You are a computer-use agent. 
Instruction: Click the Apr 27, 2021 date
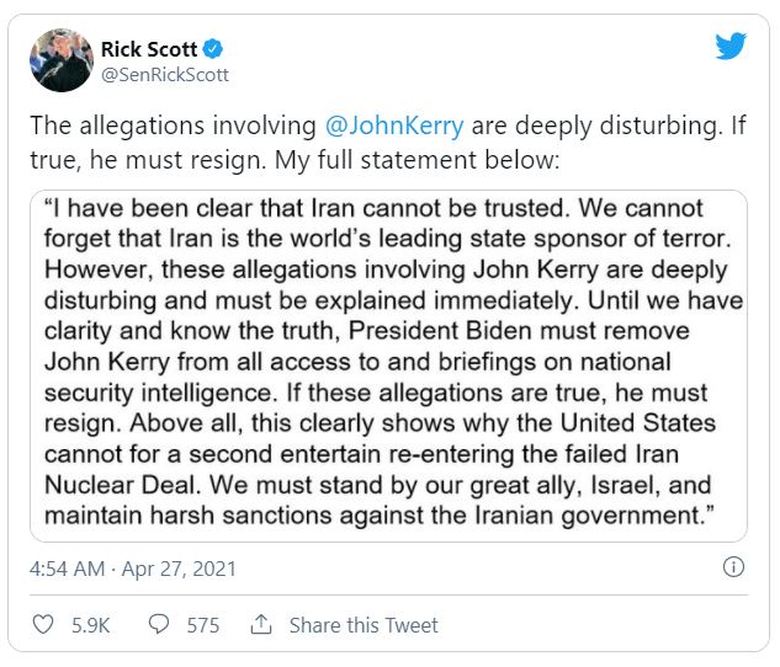coord(180,569)
